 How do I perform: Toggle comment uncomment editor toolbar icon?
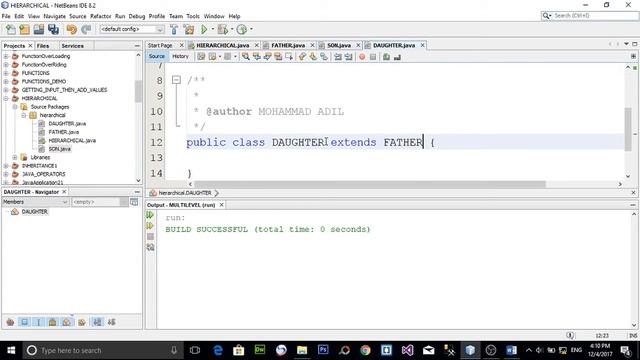pos(387,57)
